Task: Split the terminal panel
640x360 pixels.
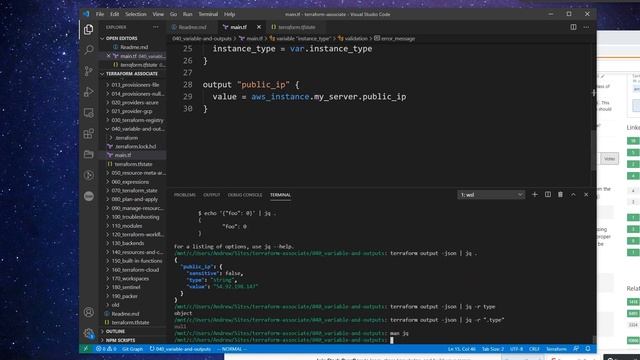Action: pos(548,195)
